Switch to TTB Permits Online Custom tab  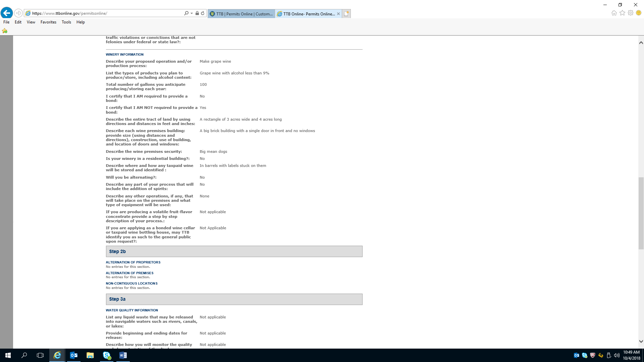coord(241,14)
